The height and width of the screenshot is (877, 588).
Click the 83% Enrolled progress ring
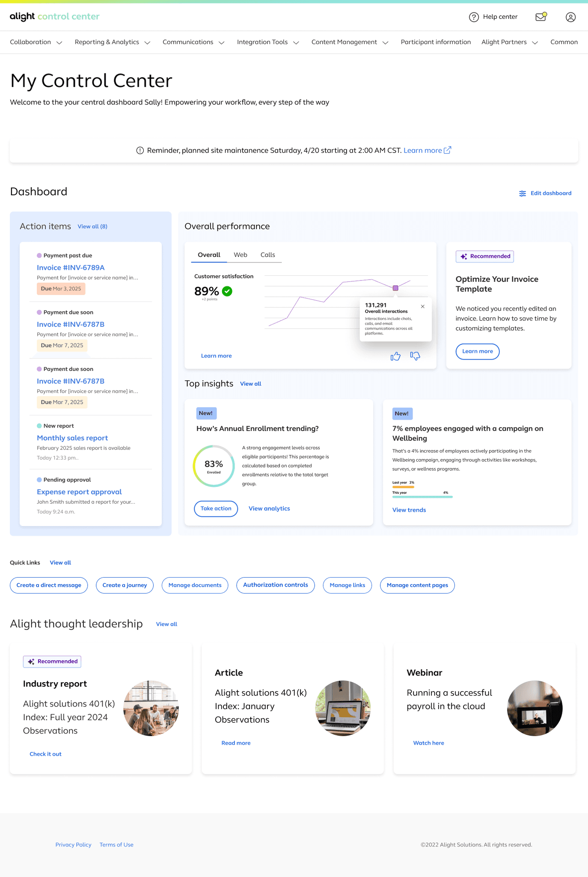(214, 466)
